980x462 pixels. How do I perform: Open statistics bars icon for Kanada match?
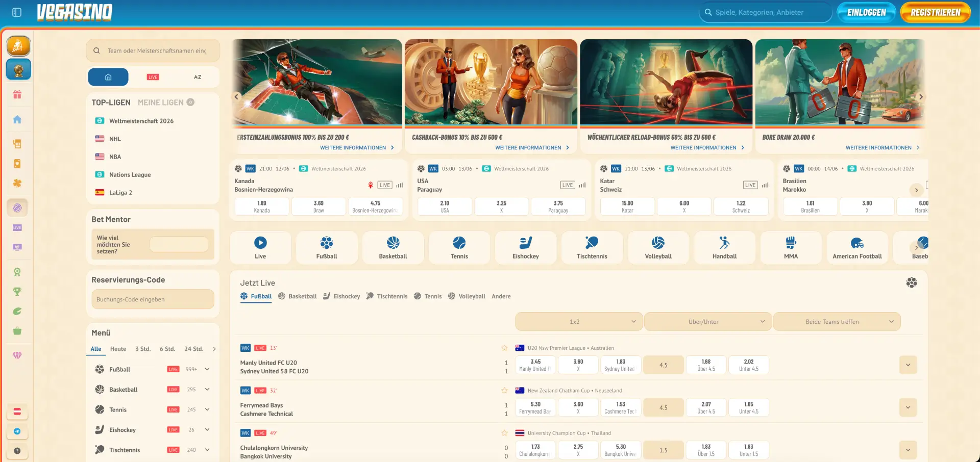tap(400, 185)
